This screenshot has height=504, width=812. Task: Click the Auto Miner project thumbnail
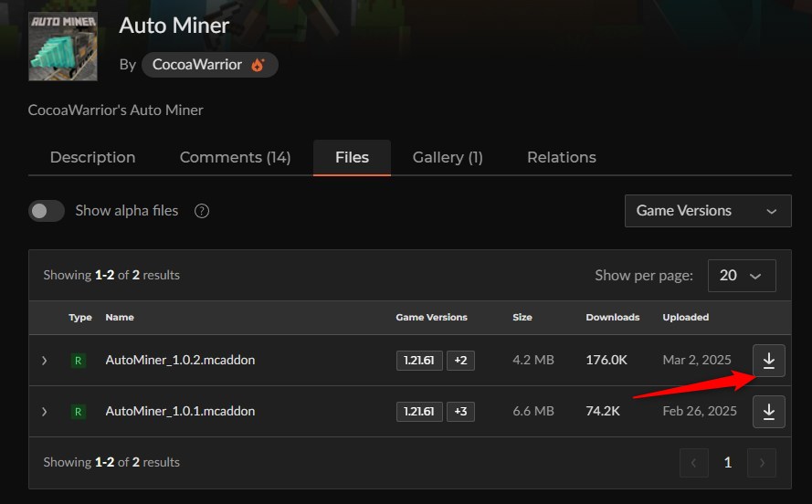[x=63, y=47]
